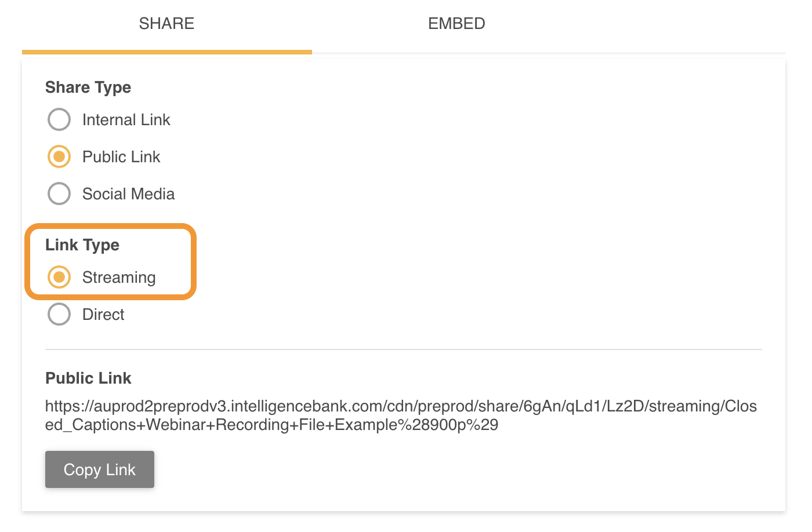Click the Share Type section heading

click(x=88, y=88)
